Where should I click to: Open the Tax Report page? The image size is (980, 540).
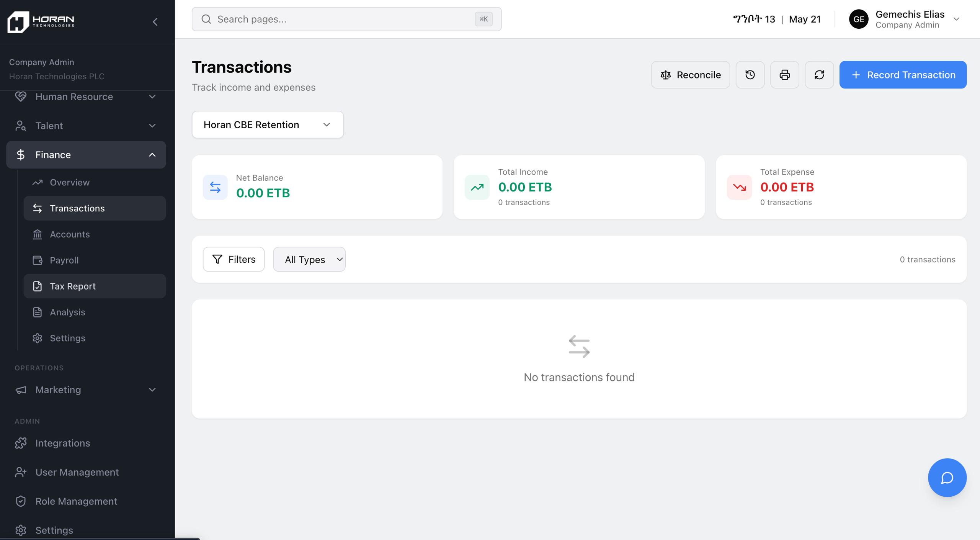coord(95,286)
